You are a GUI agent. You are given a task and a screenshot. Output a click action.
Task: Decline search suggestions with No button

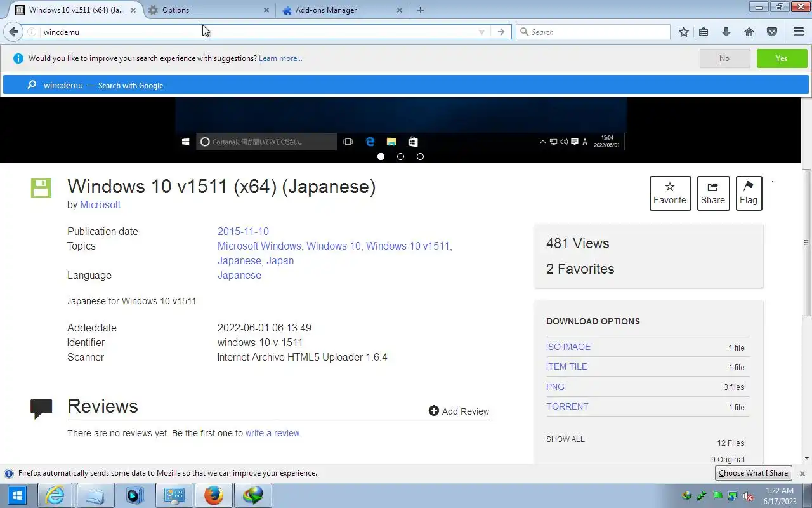[724, 58]
